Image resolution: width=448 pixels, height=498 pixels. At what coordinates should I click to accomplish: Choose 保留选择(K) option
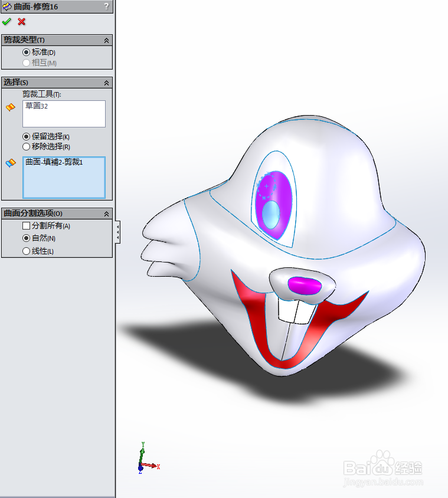[x=27, y=136]
